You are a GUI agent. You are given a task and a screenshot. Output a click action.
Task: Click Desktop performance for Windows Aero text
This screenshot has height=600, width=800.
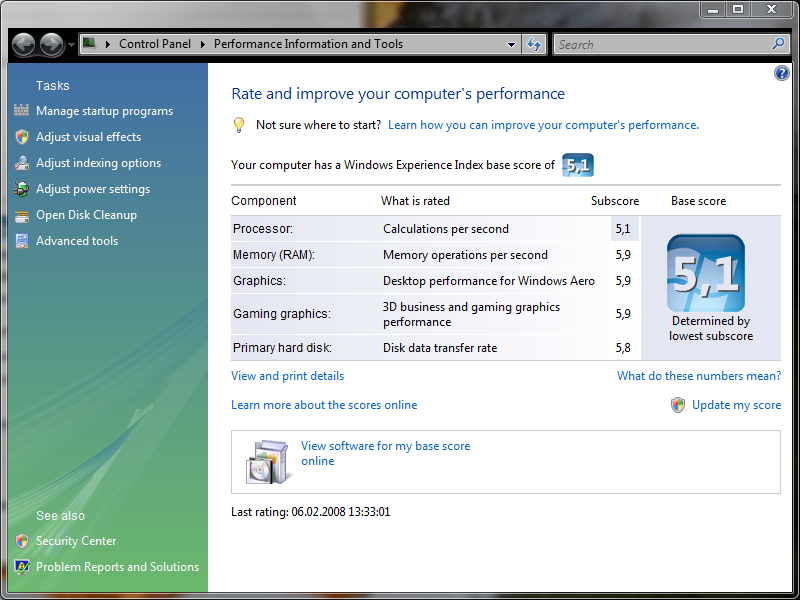[489, 281]
